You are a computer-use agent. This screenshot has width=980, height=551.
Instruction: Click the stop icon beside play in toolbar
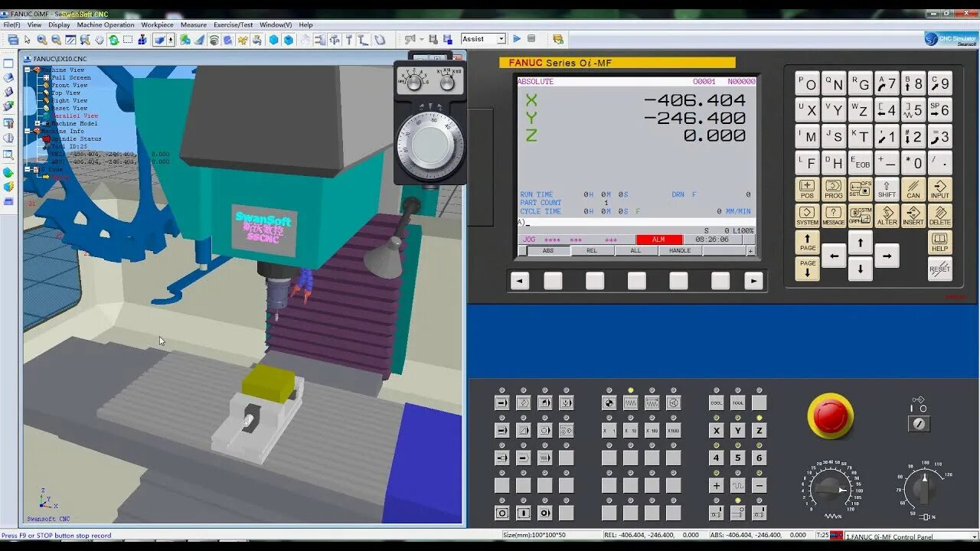pos(531,39)
